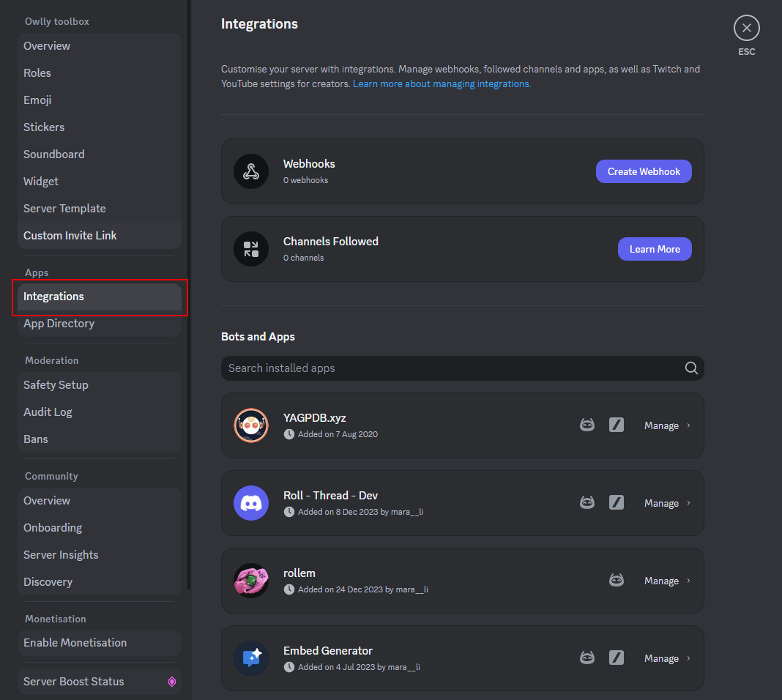Open the managing integrations help link
This screenshot has width=782, height=700.
click(x=442, y=84)
